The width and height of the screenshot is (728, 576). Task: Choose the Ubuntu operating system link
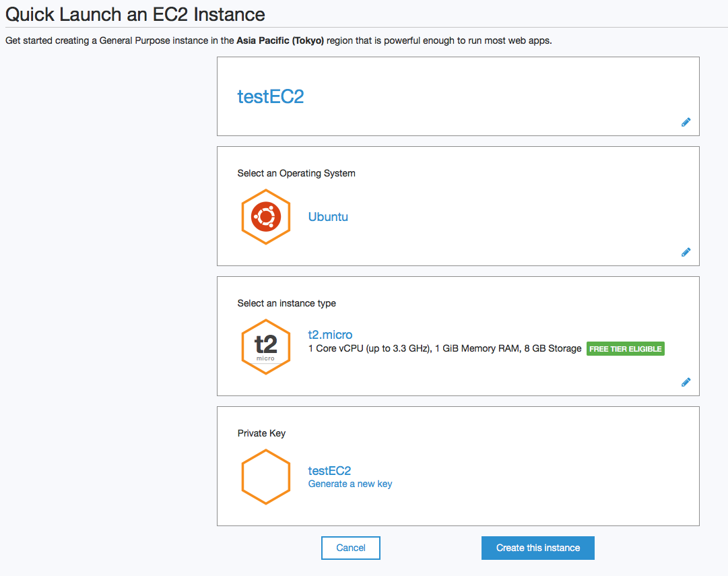click(328, 217)
